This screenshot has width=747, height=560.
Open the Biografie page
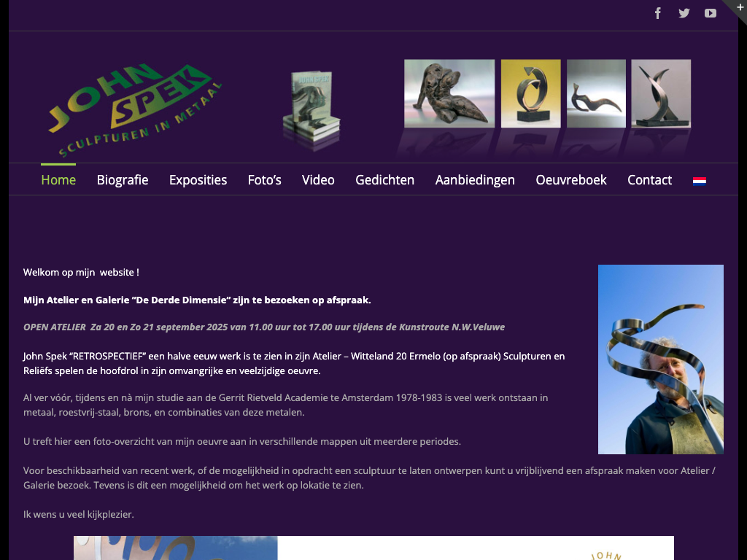123,180
